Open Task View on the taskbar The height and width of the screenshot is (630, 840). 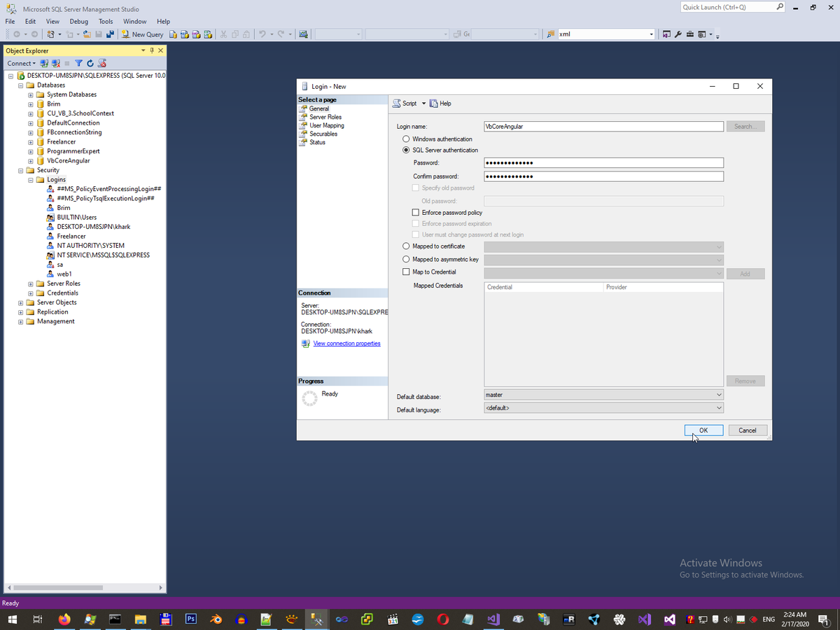point(38,619)
